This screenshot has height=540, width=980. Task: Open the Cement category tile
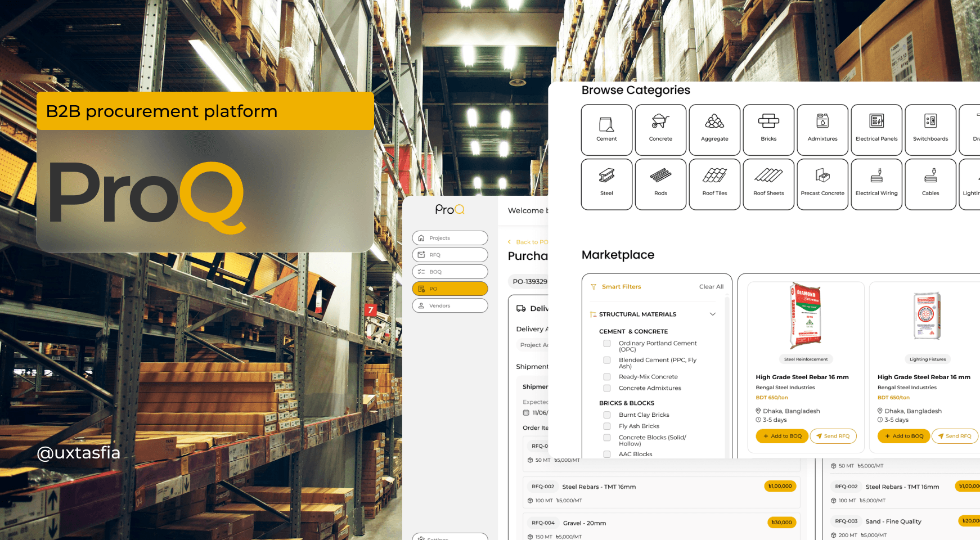click(606, 130)
